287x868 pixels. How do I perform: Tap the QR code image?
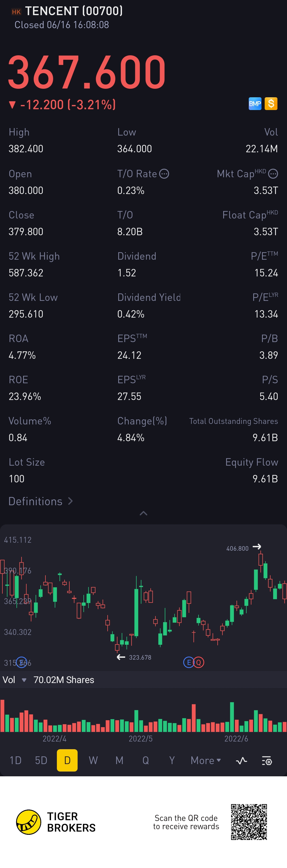tap(249, 822)
